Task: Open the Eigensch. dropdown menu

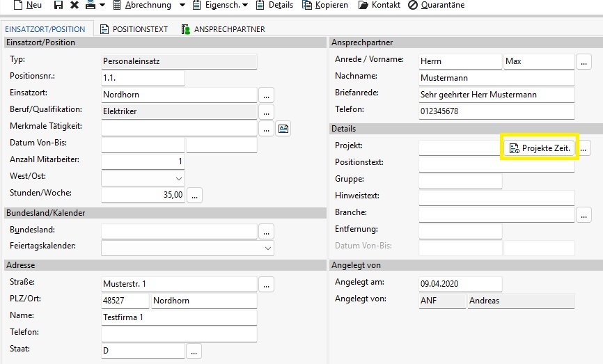Action: pyautogui.click(x=220, y=5)
